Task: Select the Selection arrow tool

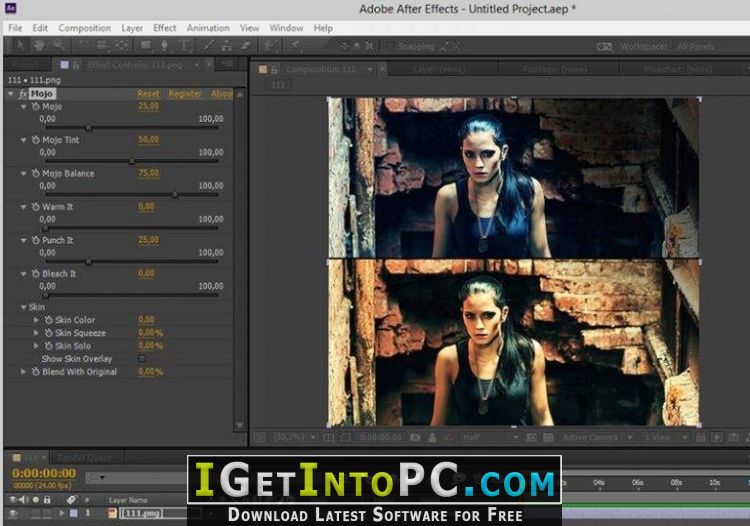Action: tap(21, 46)
